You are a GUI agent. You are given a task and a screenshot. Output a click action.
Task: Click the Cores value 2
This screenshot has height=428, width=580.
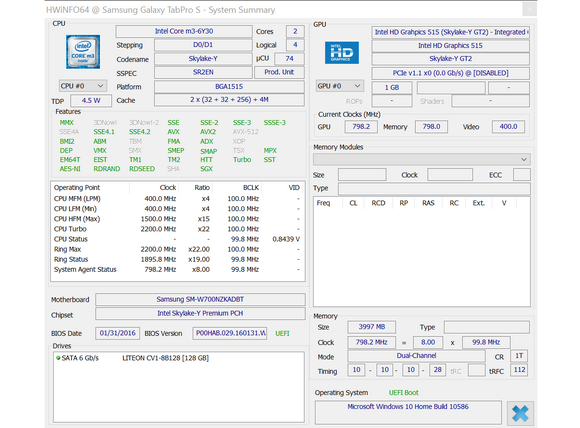pyautogui.click(x=295, y=31)
